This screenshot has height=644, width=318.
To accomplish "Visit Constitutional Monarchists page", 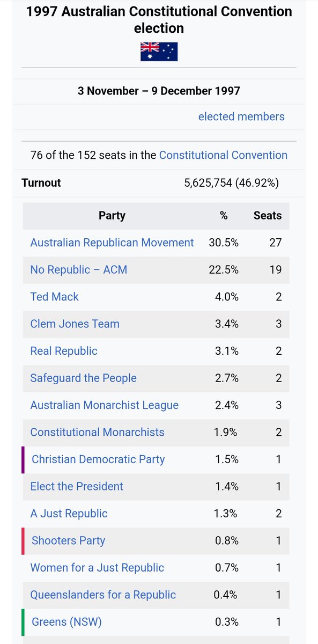I will click(98, 432).
